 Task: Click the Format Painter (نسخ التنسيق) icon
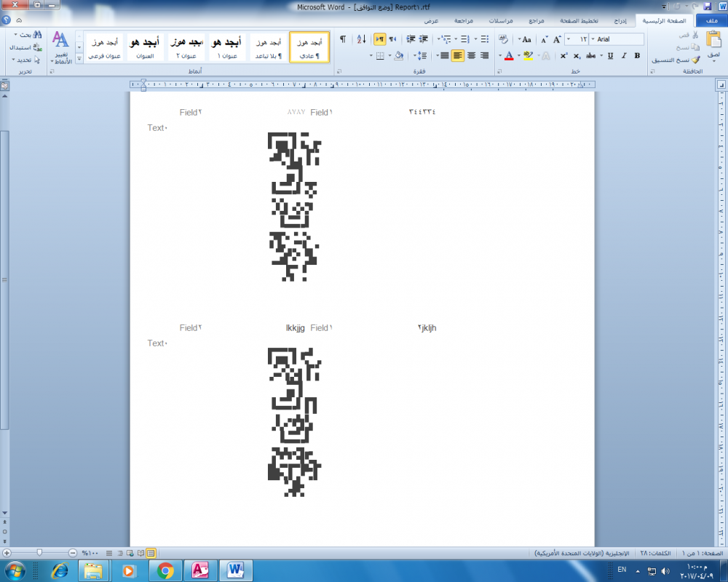tap(695, 60)
